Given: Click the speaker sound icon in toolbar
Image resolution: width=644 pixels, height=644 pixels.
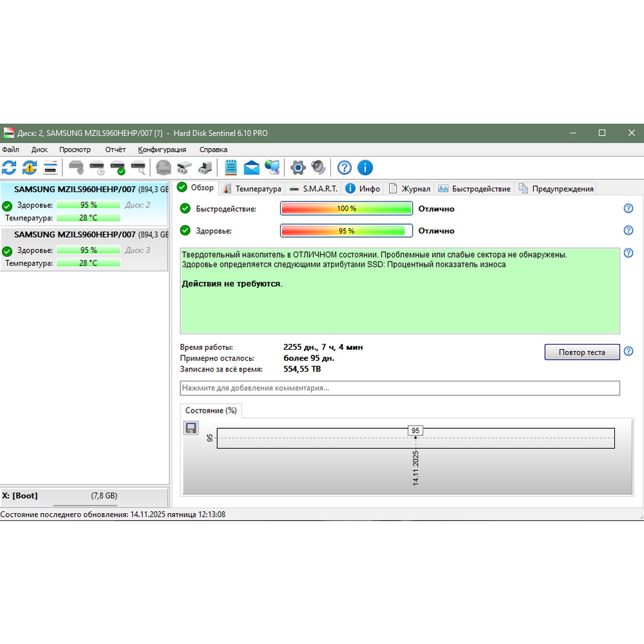Looking at the screenshot, I should 318,168.
